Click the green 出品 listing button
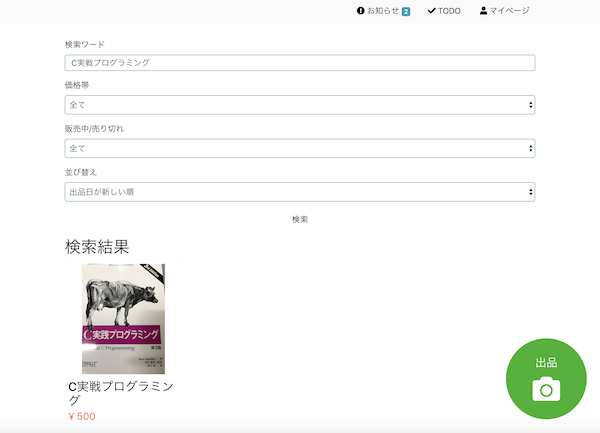Image resolution: width=600 pixels, height=433 pixels. pyautogui.click(x=546, y=379)
